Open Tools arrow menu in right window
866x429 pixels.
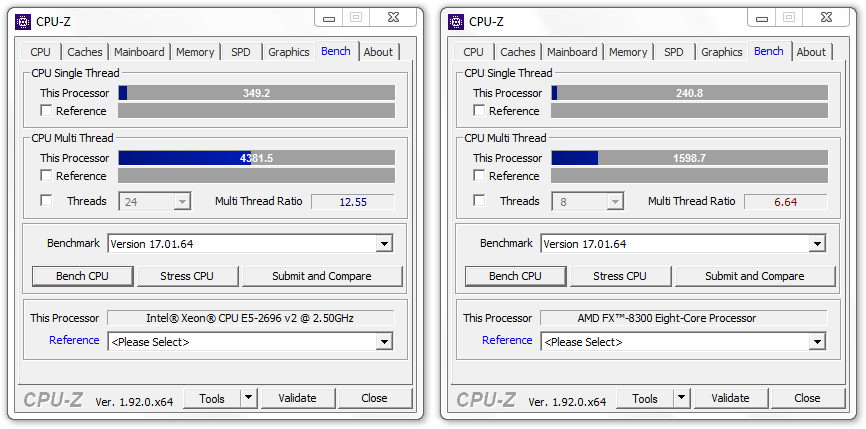tap(682, 398)
